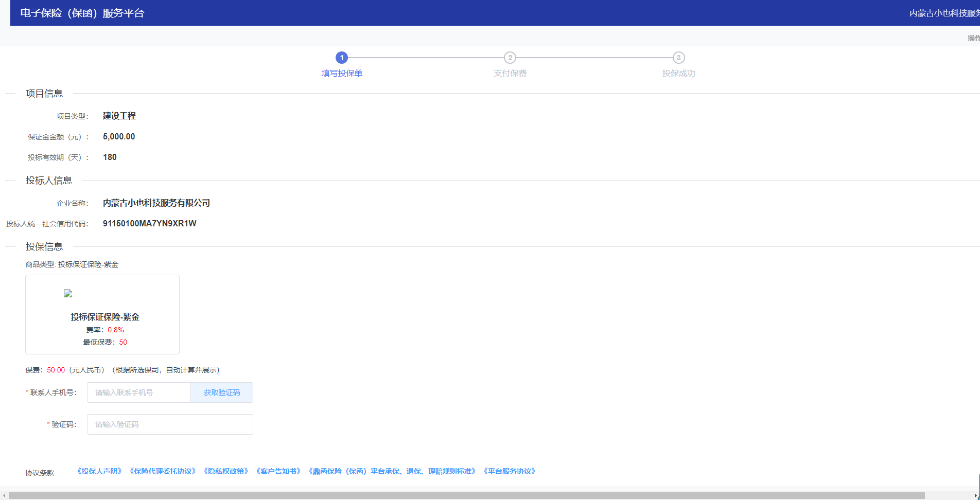
Task: Click the 填写投保单 step label
Action: click(x=342, y=74)
